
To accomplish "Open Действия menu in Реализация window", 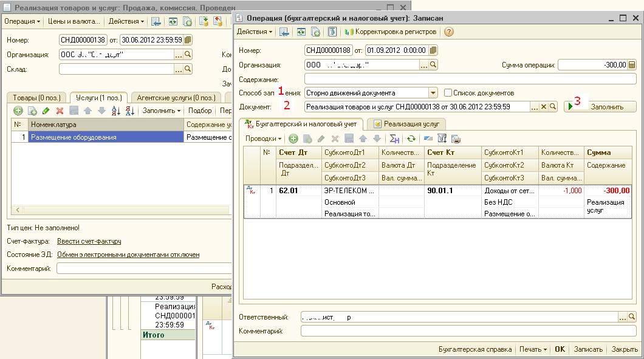I will [126, 21].
